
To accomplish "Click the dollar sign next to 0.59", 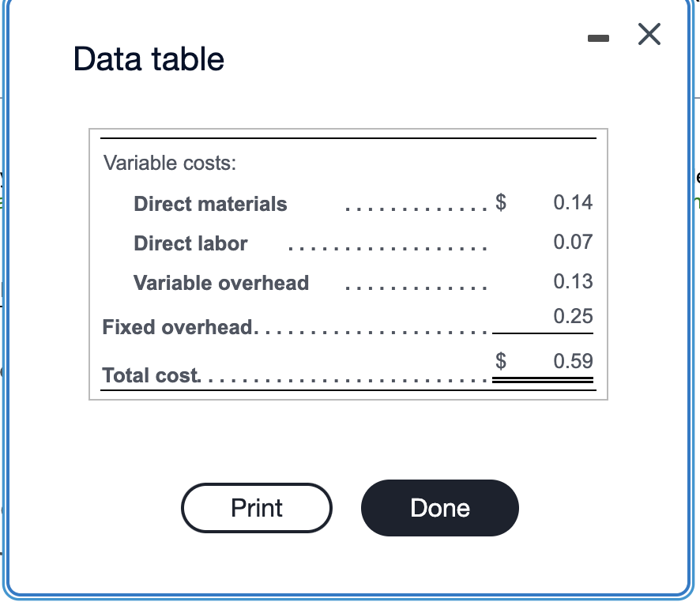I will 501,361.
